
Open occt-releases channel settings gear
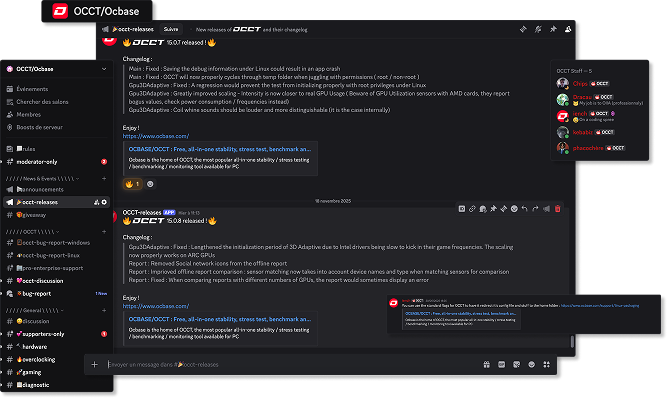click(104, 202)
